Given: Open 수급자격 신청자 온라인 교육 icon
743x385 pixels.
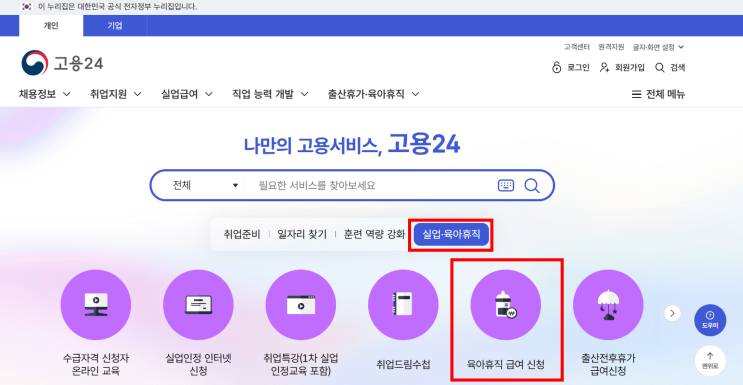Looking at the screenshot, I should coord(96,305).
